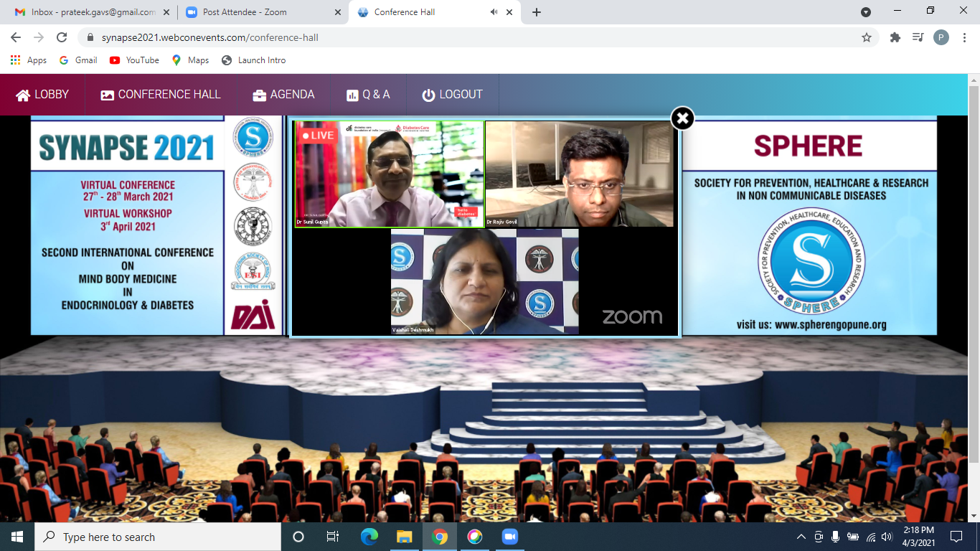This screenshot has height=551, width=980.
Task: Bookmark this page with star icon
Action: (866, 37)
